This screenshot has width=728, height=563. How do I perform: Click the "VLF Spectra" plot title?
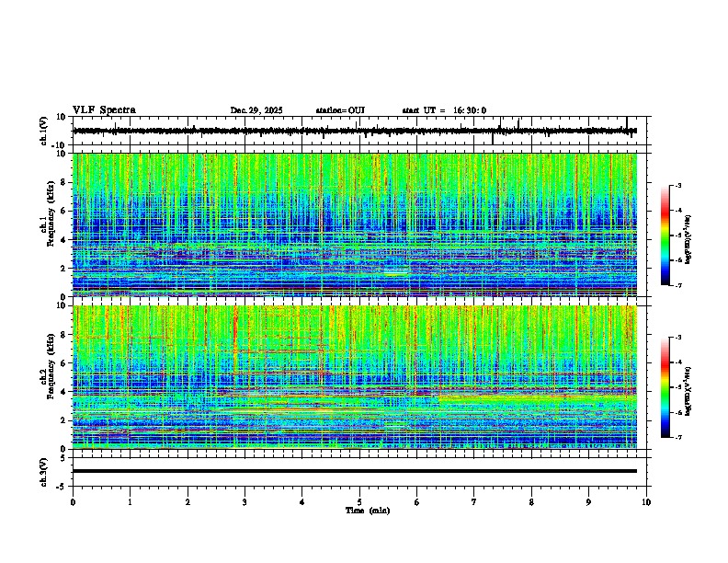(104, 110)
